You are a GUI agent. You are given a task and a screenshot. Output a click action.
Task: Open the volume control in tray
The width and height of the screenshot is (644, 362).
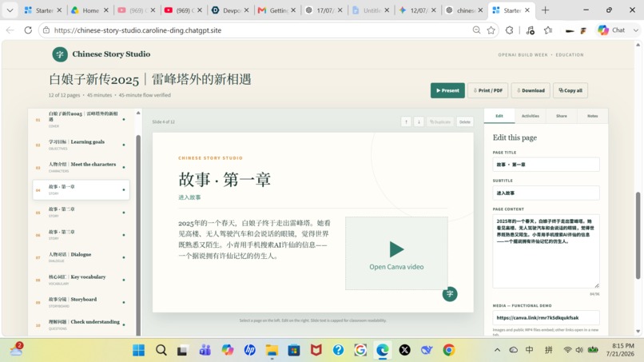pos(579,350)
